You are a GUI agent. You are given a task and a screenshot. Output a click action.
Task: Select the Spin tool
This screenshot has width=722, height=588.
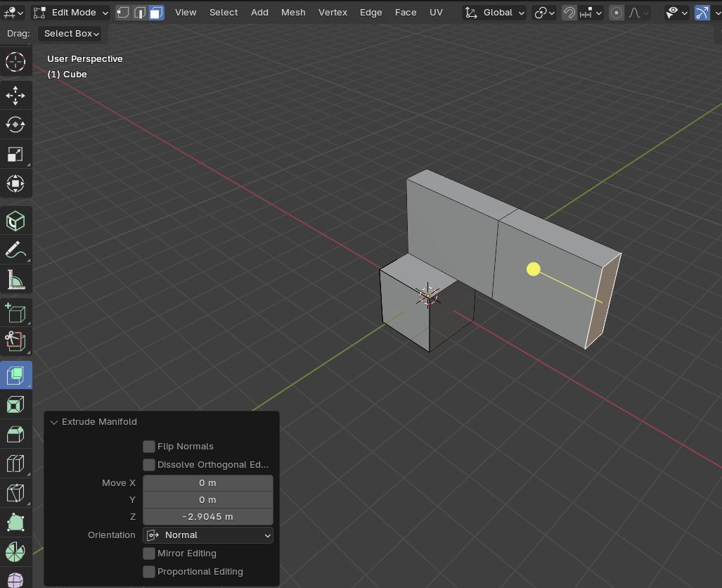(15, 551)
